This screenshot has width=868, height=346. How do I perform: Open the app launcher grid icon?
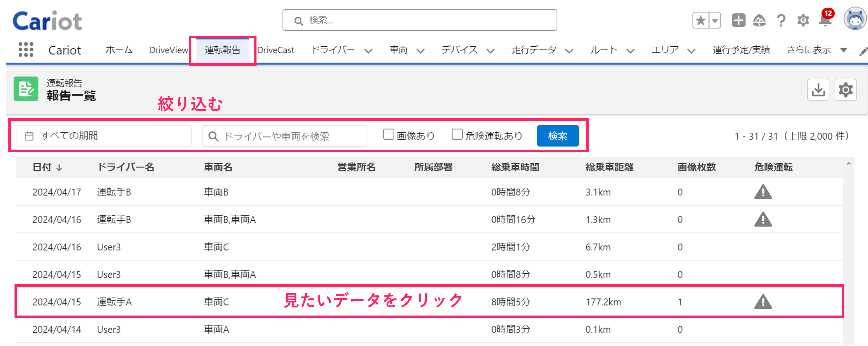[26, 50]
